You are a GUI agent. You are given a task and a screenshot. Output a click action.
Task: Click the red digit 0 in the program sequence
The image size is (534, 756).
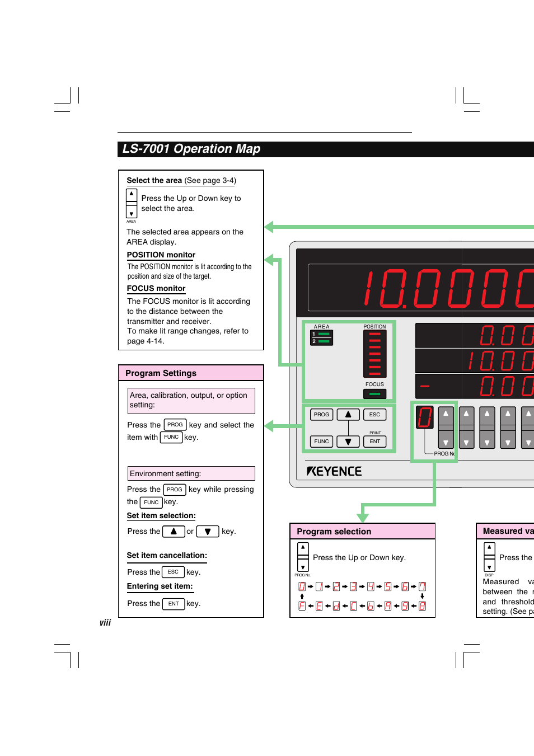(302, 586)
